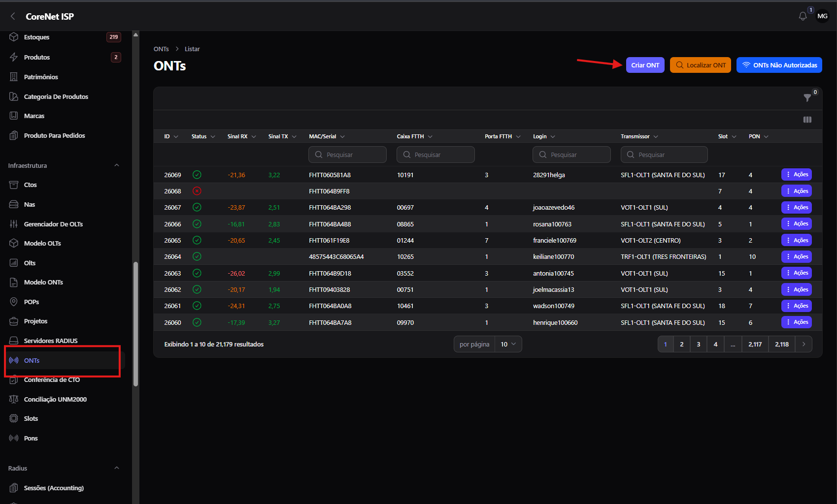
Task: Click the Criar ONT button
Action: (645, 65)
